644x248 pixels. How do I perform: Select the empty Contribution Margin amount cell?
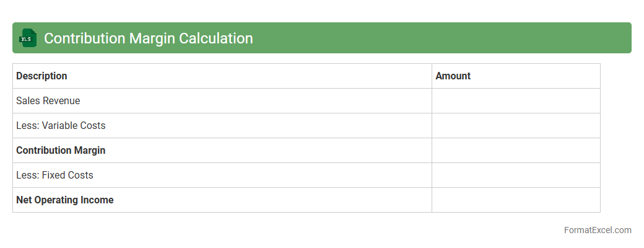pos(516,151)
